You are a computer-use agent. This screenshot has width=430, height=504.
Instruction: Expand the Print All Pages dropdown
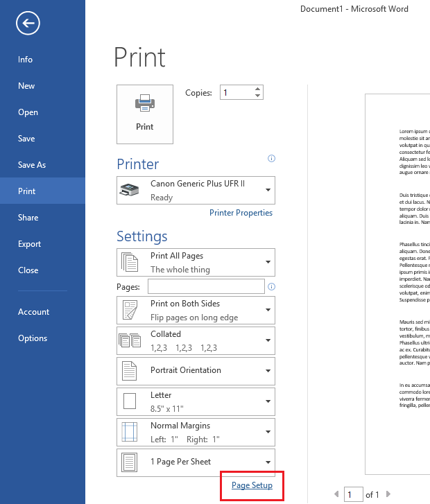coord(196,262)
